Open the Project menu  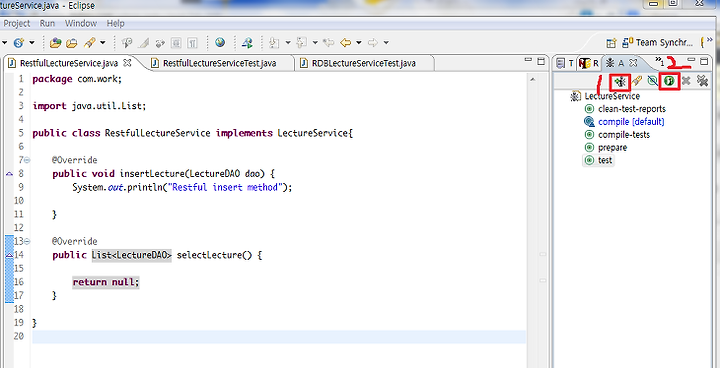(17, 23)
